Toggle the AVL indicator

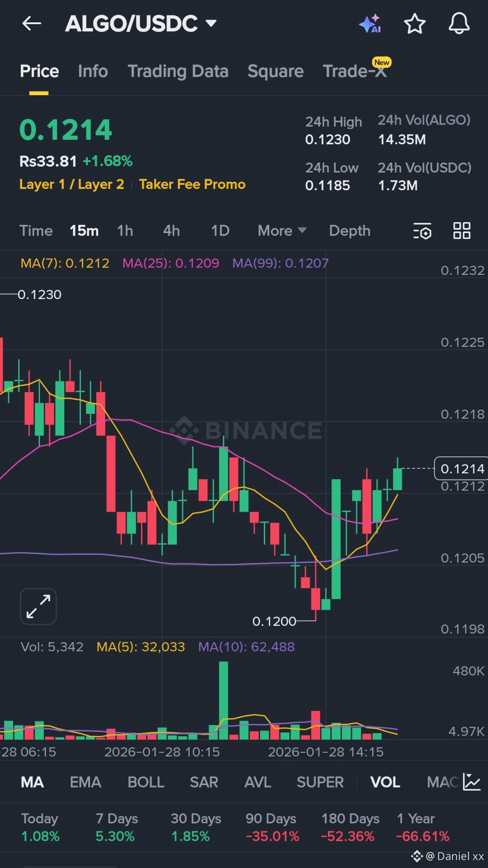pyautogui.click(x=257, y=782)
